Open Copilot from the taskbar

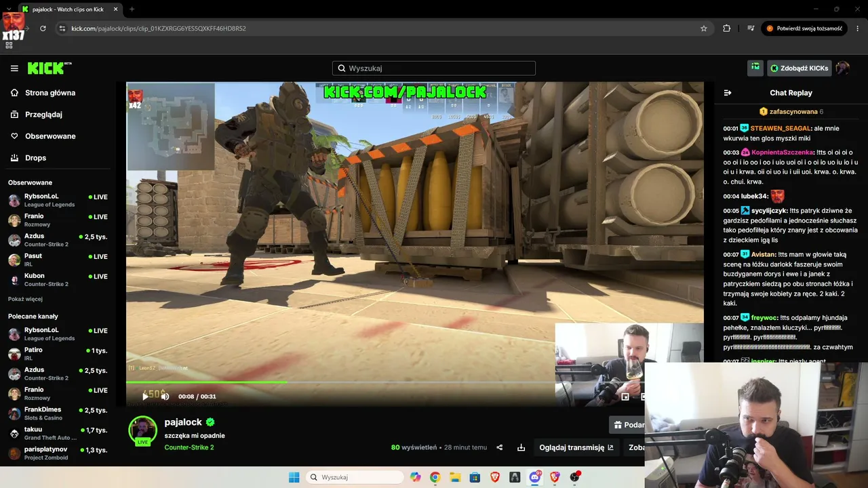tap(415, 477)
